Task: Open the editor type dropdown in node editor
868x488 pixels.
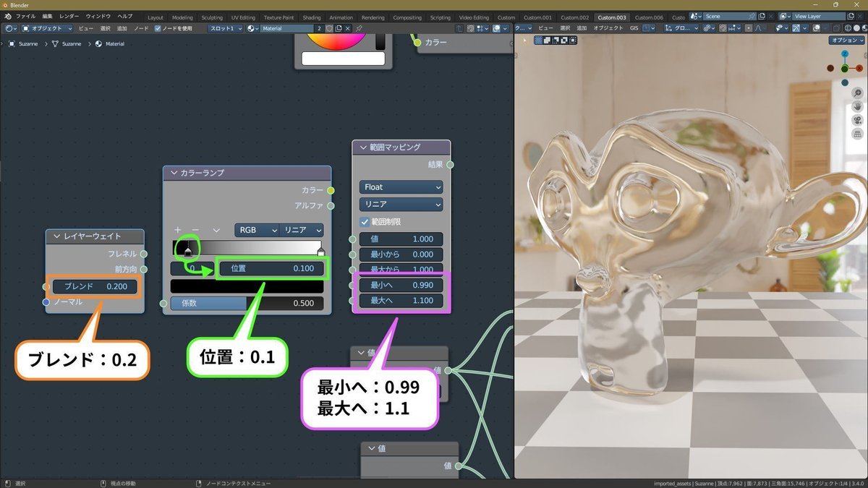Action: (x=9, y=28)
